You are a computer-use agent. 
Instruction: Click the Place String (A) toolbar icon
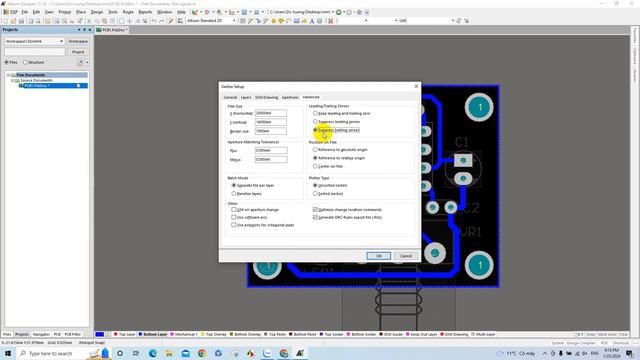click(x=312, y=21)
